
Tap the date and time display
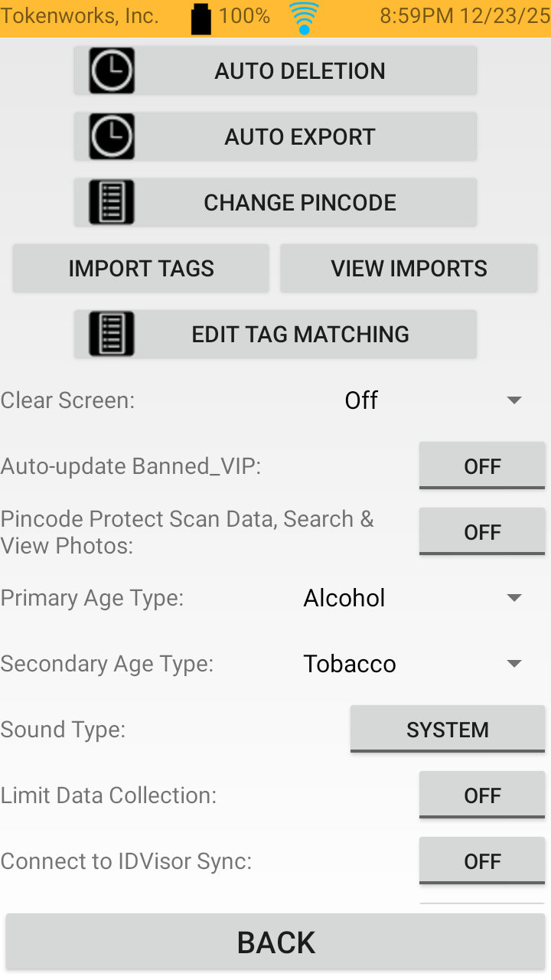point(465,17)
